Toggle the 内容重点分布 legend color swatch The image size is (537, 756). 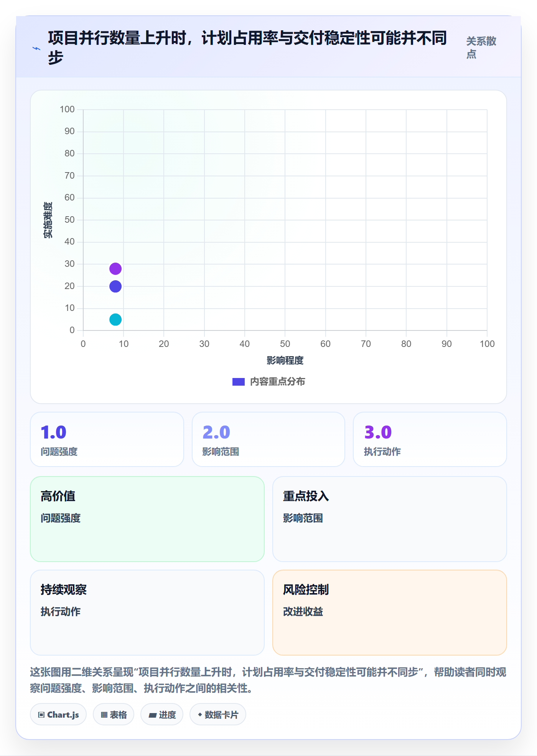coord(239,382)
